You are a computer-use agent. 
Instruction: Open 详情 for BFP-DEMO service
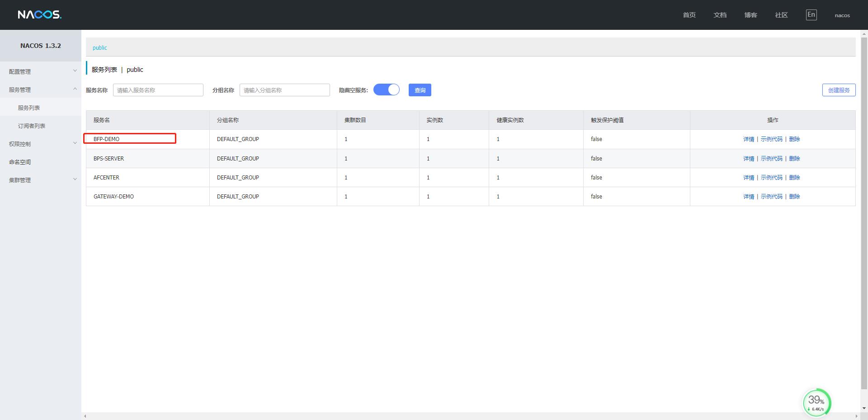[x=749, y=139]
